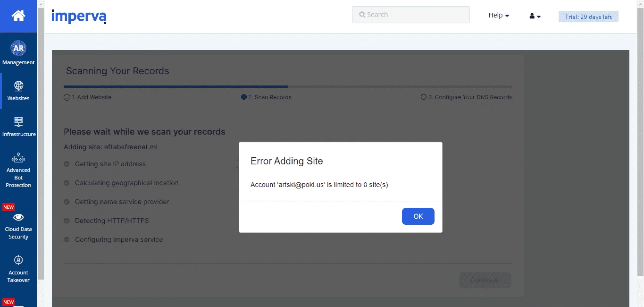Screen dimensions: 644x307
Task: Click 'Adding site: eftabsfreenet.ml' text
Action: coord(110,147)
